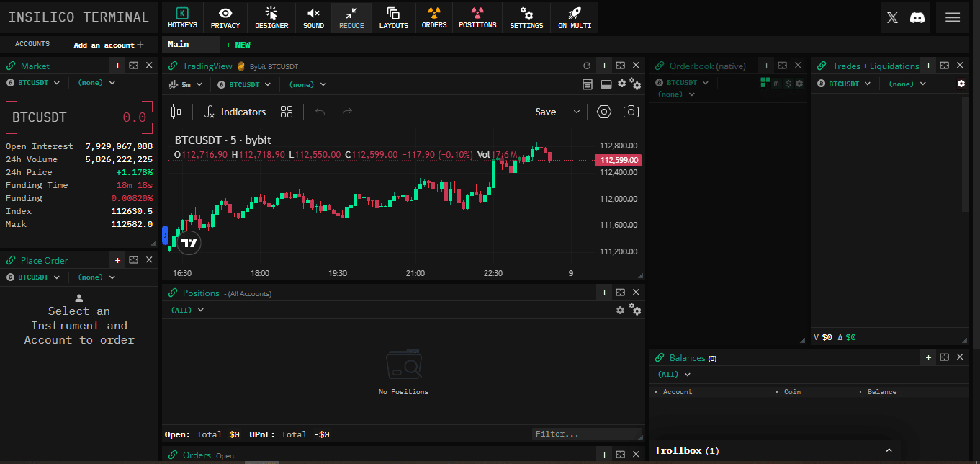Maximize the Place Order panel

(x=133, y=259)
